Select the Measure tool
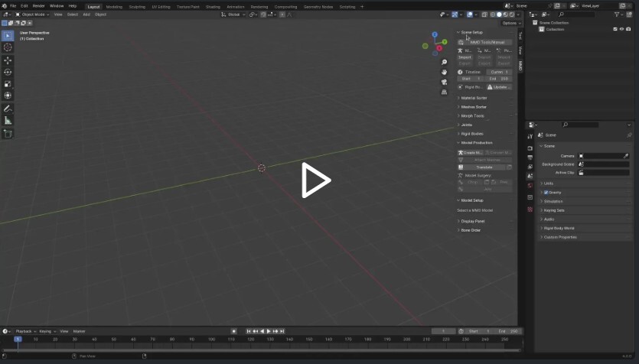 (x=8, y=121)
